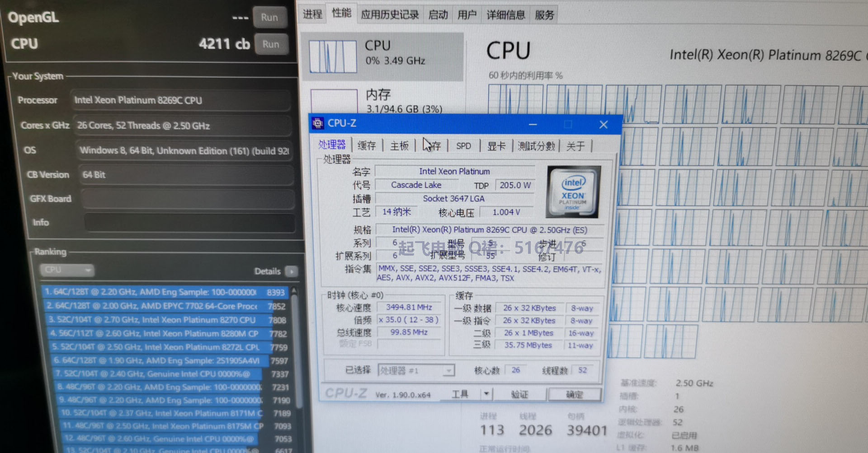868x453 pixels.
Task: Click the 确定 button in CPU-Z
Action: pos(575,395)
